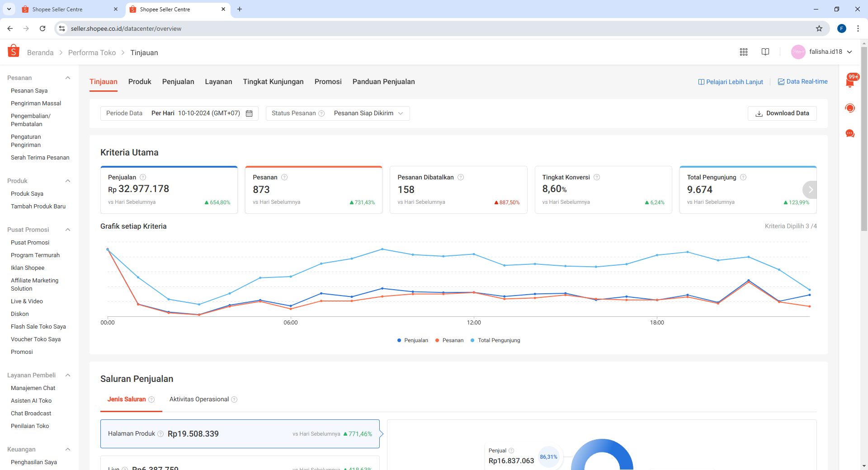
Task: Switch to the Tingkat Kunjungan tab
Action: tap(273, 82)
